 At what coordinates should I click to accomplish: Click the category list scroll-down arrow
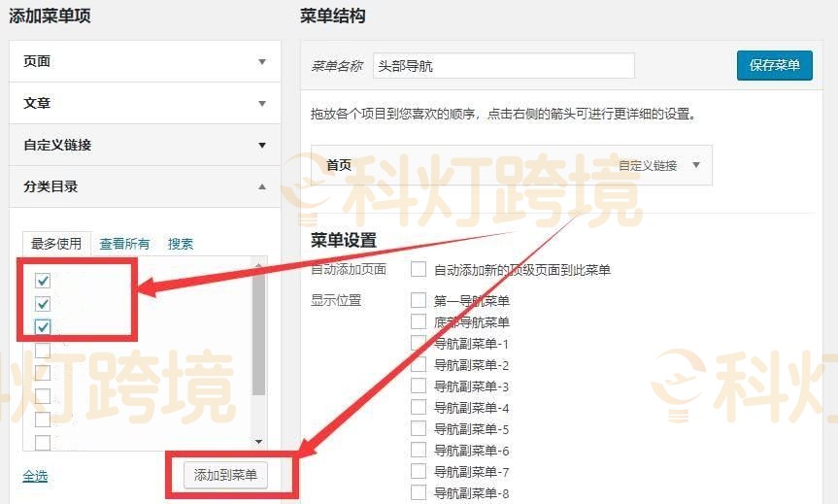pos(258,442)
